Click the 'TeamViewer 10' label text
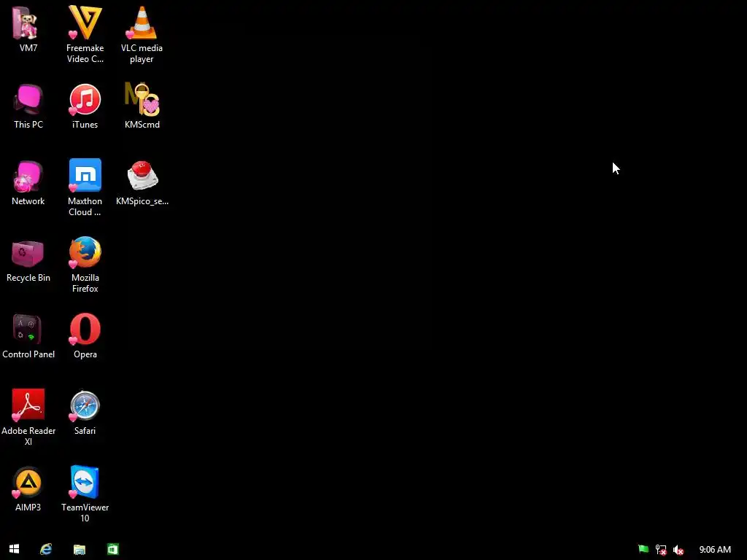 coord(85,513)
